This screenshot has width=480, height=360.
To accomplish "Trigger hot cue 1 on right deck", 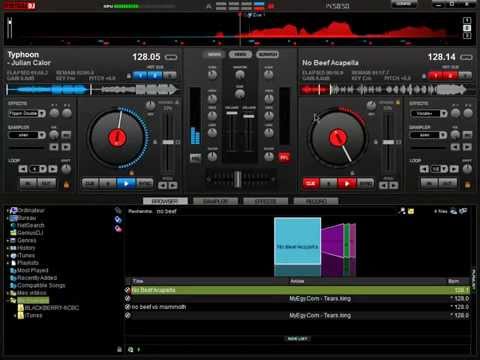I will click(x=436, y=76).
